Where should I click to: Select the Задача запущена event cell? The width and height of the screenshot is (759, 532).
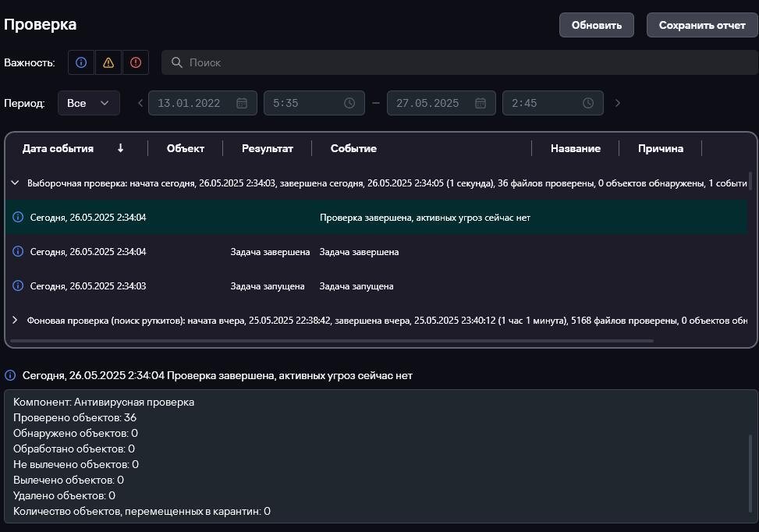click(x=356, y=286)
